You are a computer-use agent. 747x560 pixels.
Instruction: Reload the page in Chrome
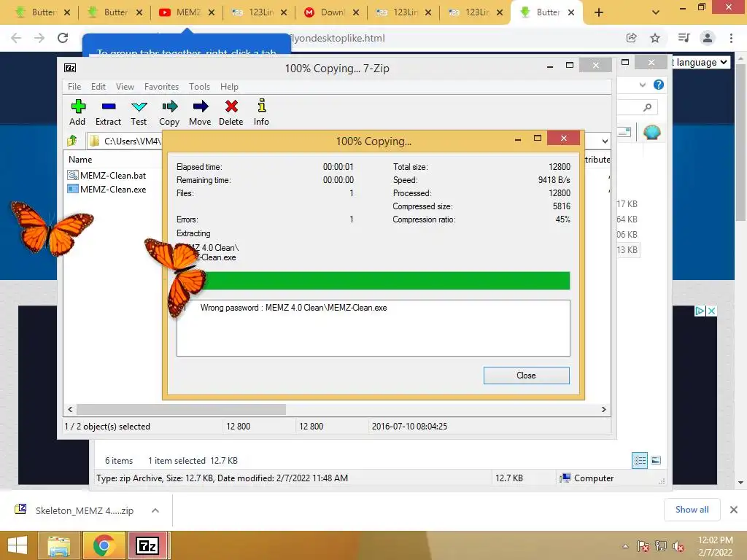tap(63, 38)
